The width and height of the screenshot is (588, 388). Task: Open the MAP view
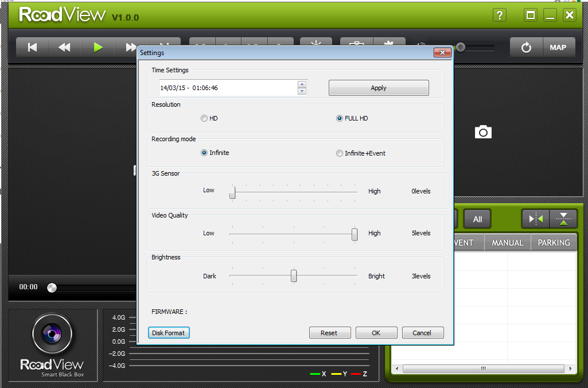click(x=558, y=48)
